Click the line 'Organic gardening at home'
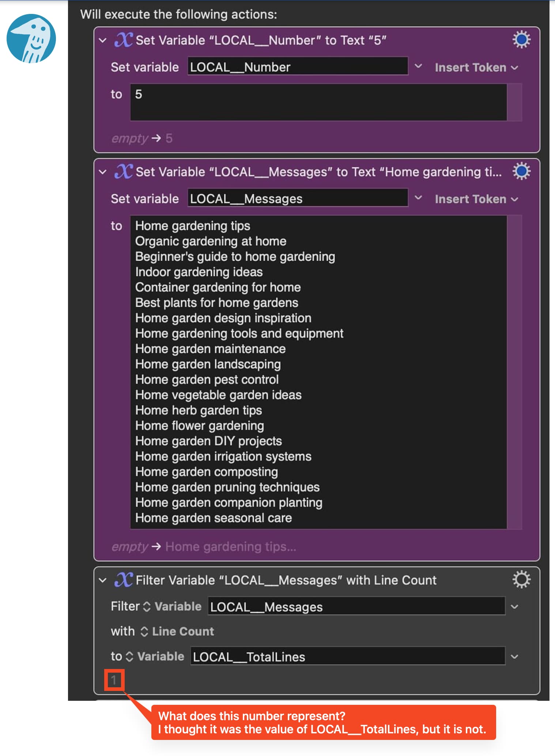The height and width of the screenshot is (756, 555). click(x=211, y=241)
